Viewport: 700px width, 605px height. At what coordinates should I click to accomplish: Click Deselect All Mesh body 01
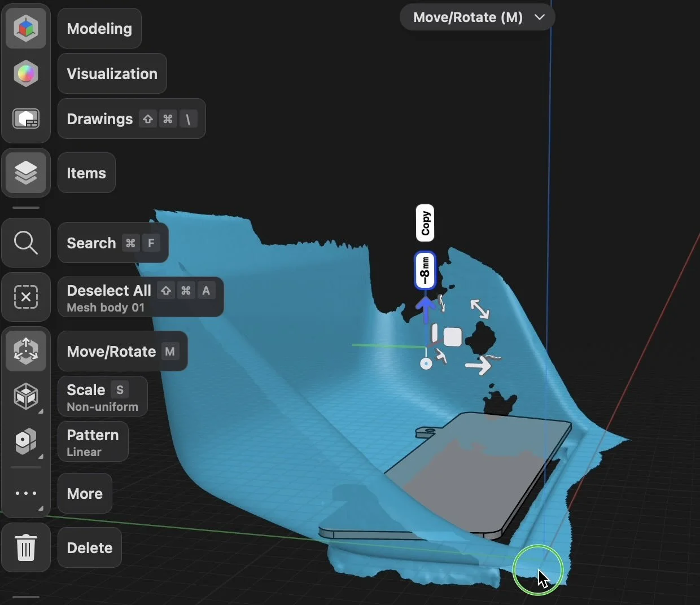tap(141, 297)
